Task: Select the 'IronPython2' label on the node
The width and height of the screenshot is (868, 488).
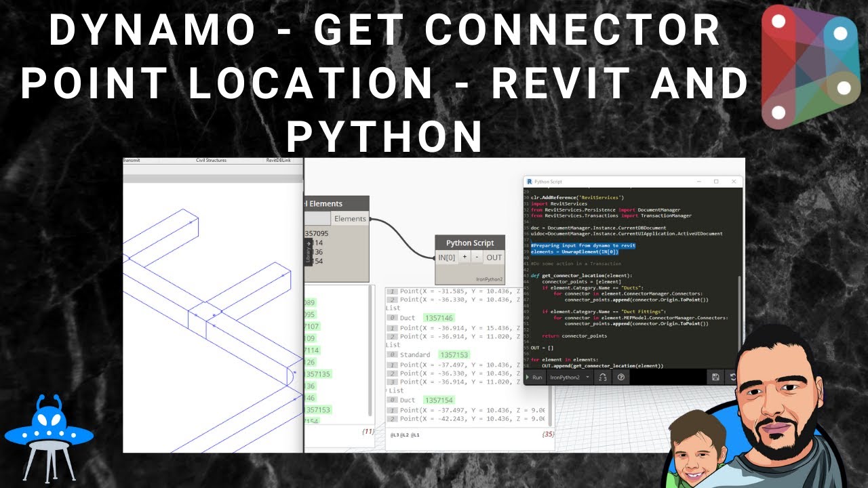Action: 489,279
